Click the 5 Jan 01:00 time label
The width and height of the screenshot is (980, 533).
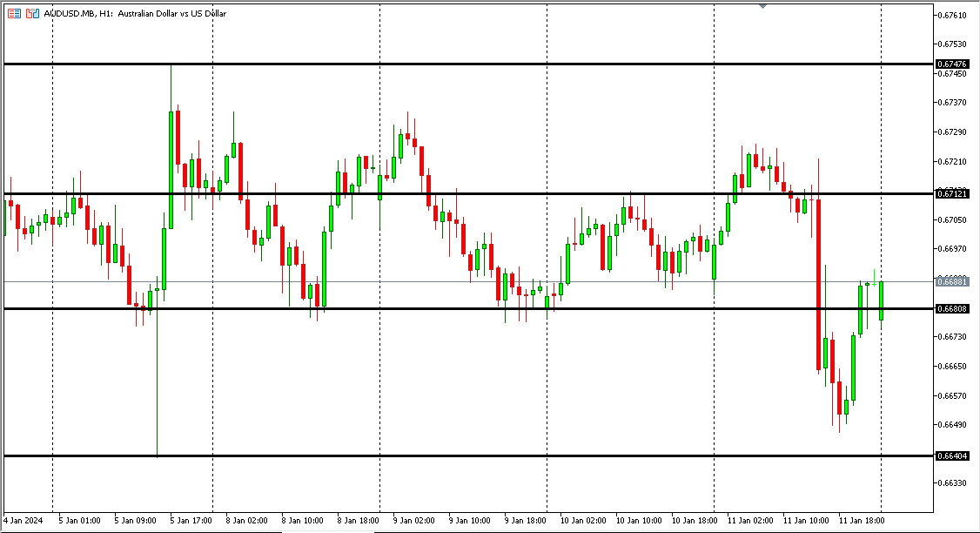[79, 521]
